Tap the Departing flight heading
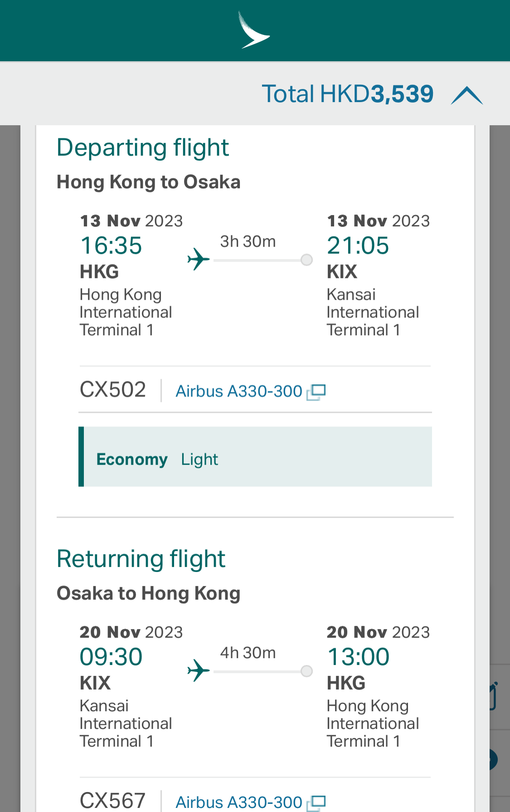This screenshot has width=510, height=812. (143, 148)
